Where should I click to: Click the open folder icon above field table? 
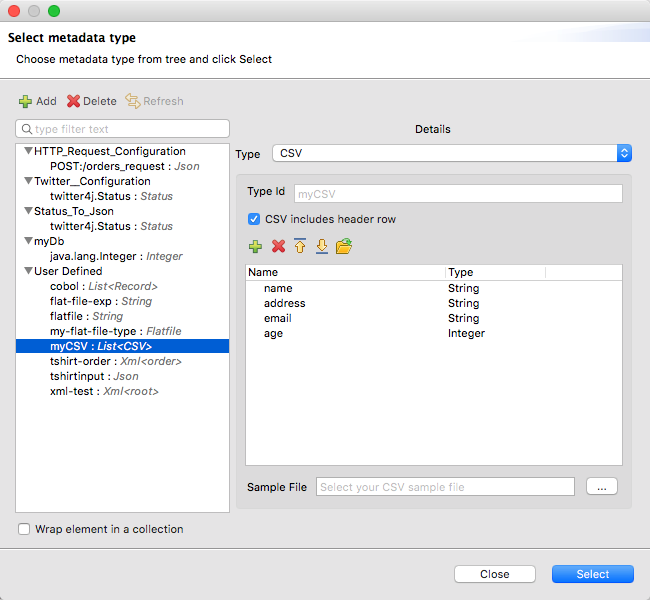click(344, 246)
